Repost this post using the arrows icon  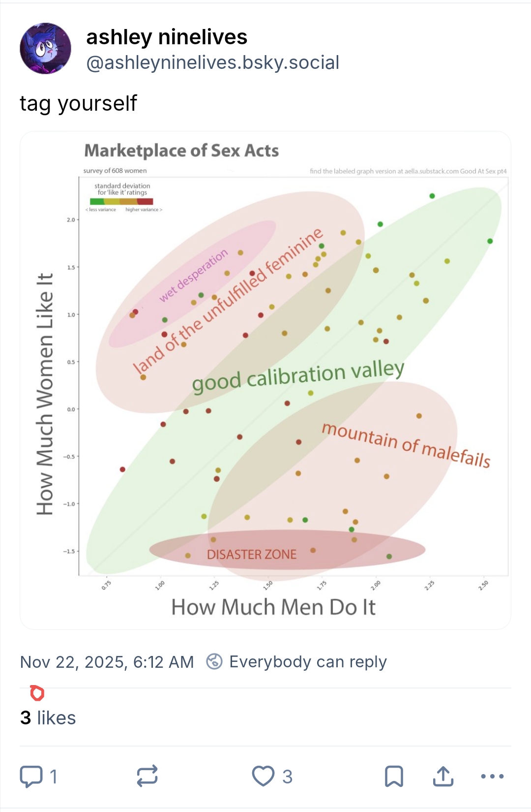(147, 776)
